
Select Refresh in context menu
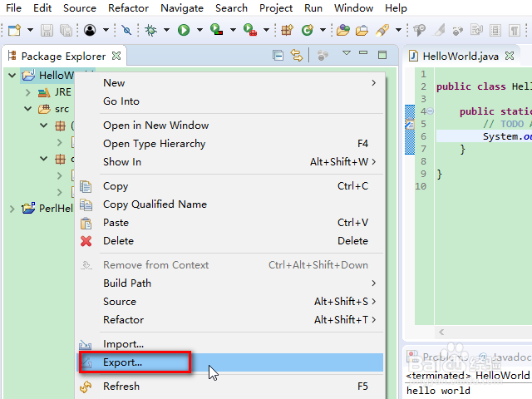[231, 386]
